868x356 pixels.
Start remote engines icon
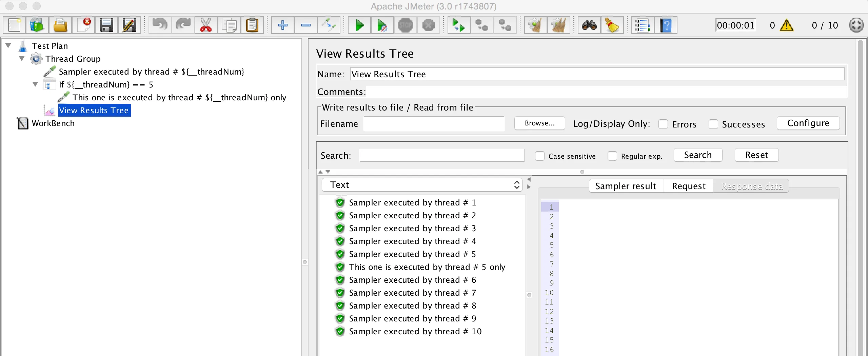coord(459,25)
